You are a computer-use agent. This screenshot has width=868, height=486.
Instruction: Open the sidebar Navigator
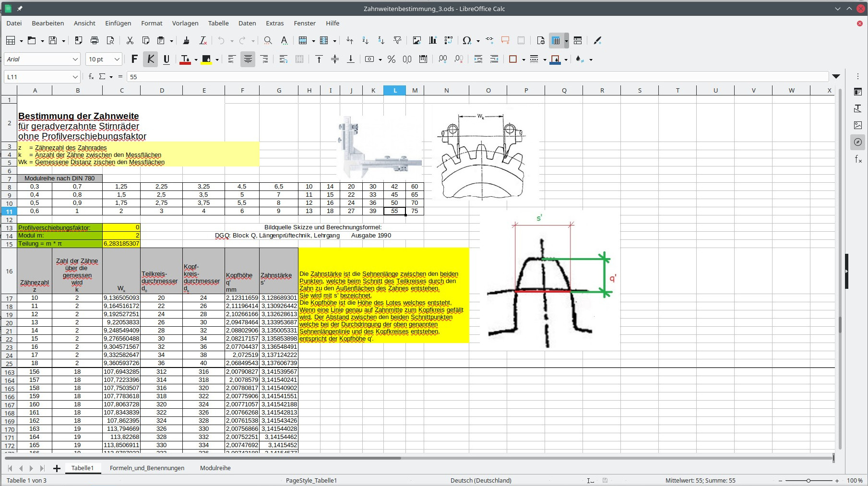click(x=858, y=142)
